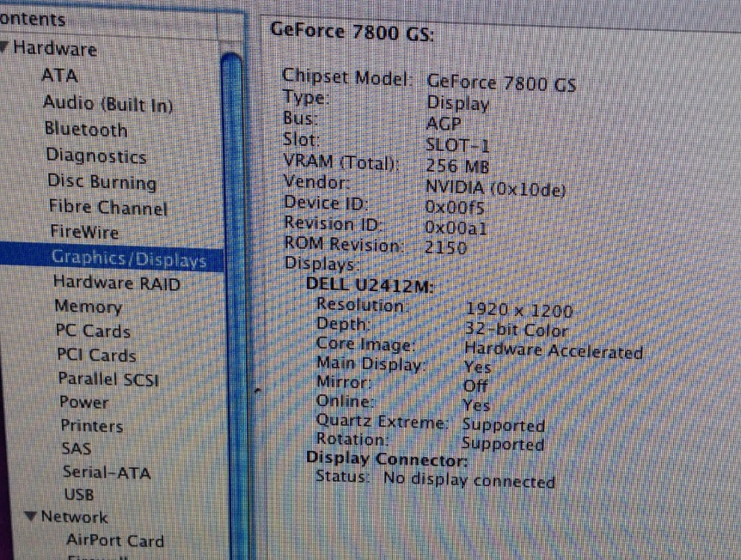
Task: Select the Graphics/Displays entry
Action: click(112, 259)
